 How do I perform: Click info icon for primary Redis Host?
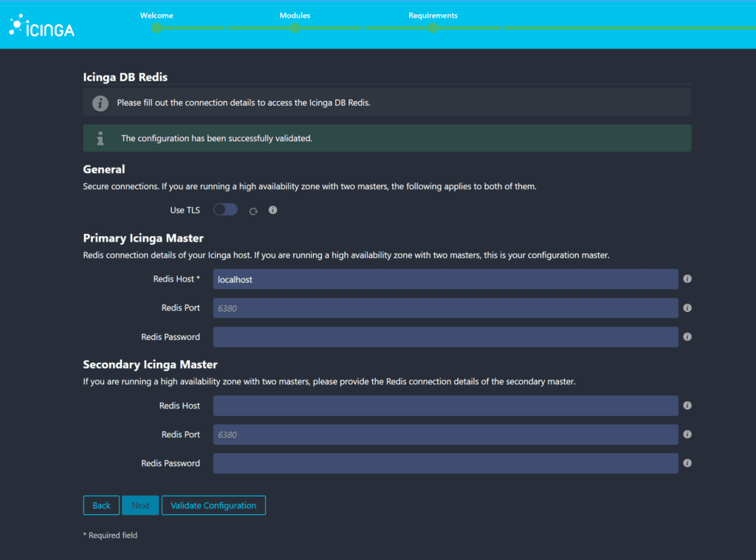pyautogui.click(x=687, y=279)
